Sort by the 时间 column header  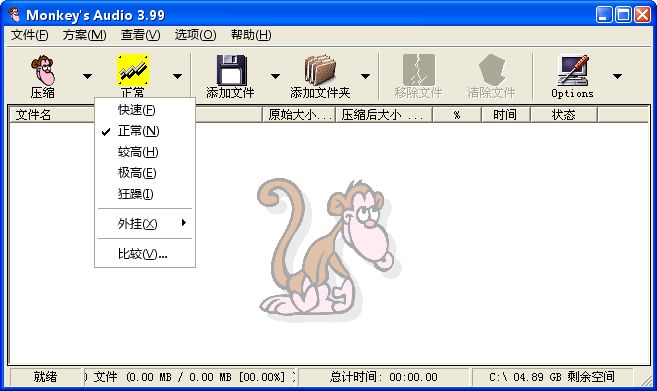[x=505, y=114]
